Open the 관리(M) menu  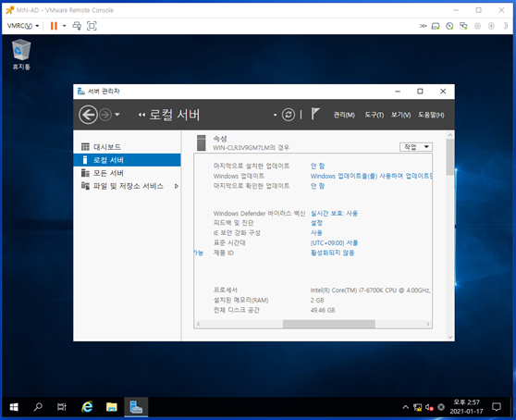344,115
